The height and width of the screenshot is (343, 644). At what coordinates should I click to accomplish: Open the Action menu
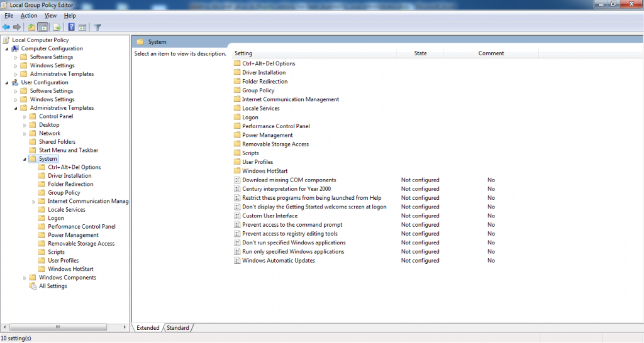coord(28,15)
